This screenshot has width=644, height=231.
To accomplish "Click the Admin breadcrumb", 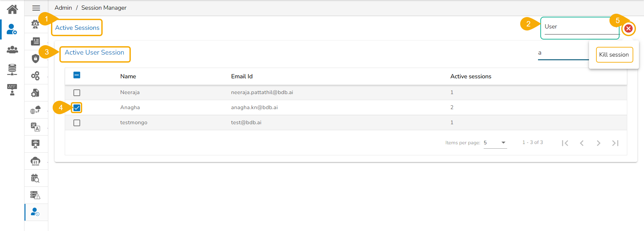I will tap(63, 8).
